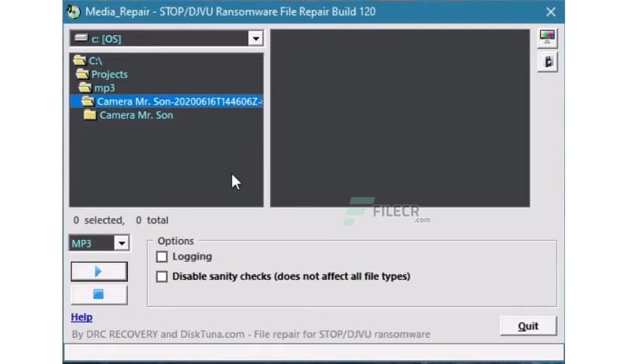Open the C:\ root folder

coord(88,60)
